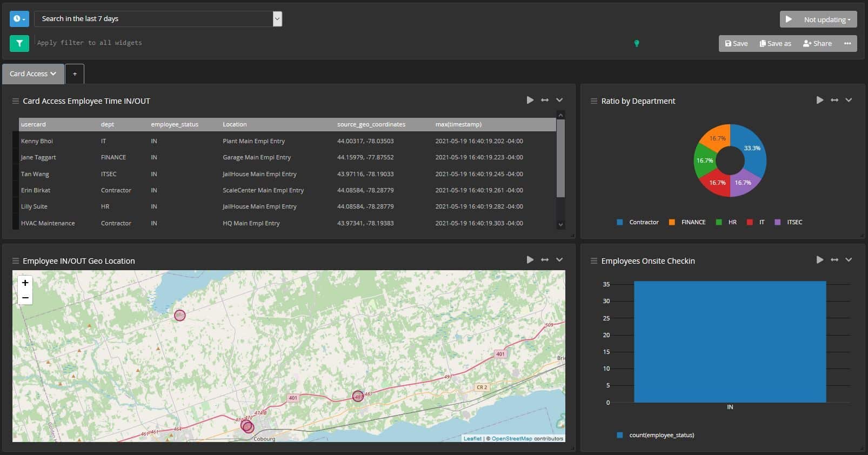868x455 pixels.
Task: Open the blue clock time-range button
Action: pyautogui.click(x=19, y=19)
